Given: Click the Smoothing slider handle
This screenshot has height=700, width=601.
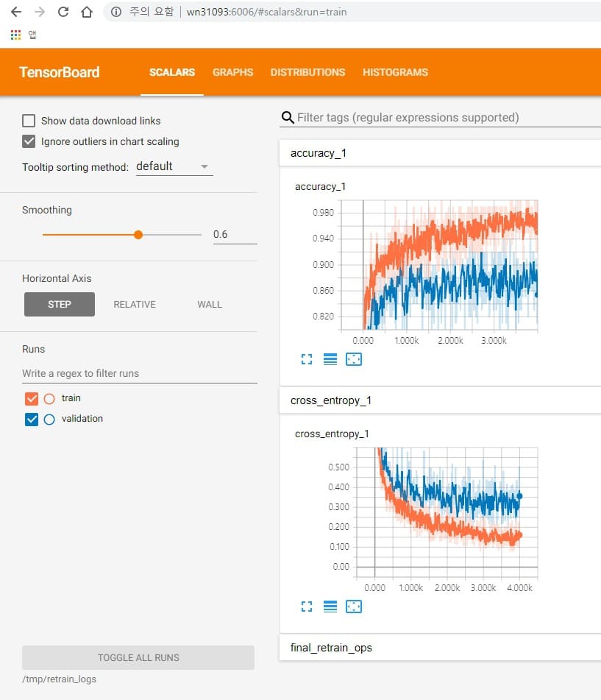Looking at the screenshot, I should pos(138,235).
